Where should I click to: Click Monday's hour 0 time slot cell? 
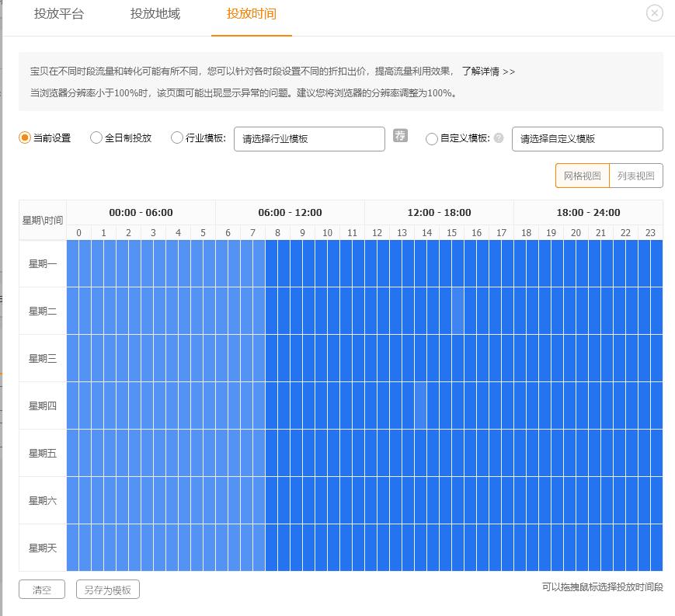pyautogui.click(x=78, y=262)
